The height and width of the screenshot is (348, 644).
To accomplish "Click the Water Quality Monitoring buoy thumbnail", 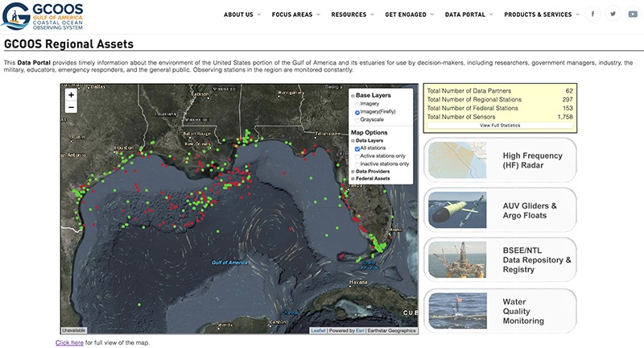I will 457,311.
